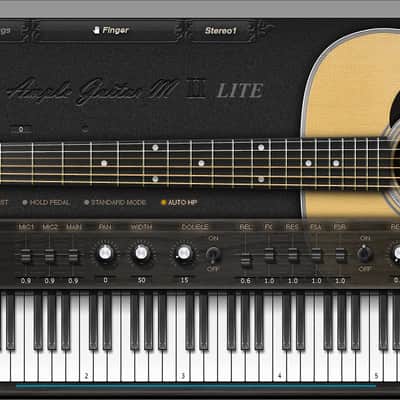Viewport: 400px width, 400px height.
Task: Click the capo value field showing 0
Action: pyautogui.click(x=21, y=129)
